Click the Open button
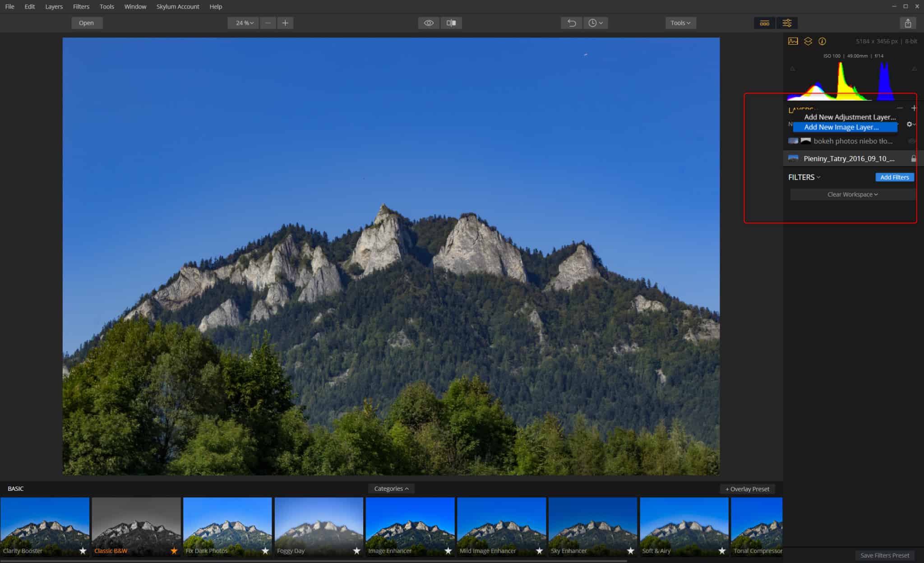 click(x=87, y=23)
